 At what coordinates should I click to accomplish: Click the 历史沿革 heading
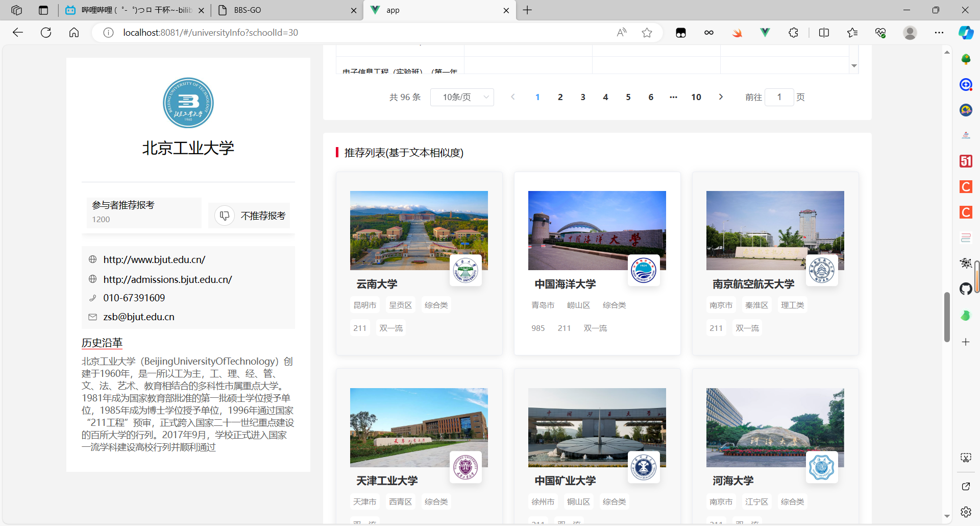[102, 343]
